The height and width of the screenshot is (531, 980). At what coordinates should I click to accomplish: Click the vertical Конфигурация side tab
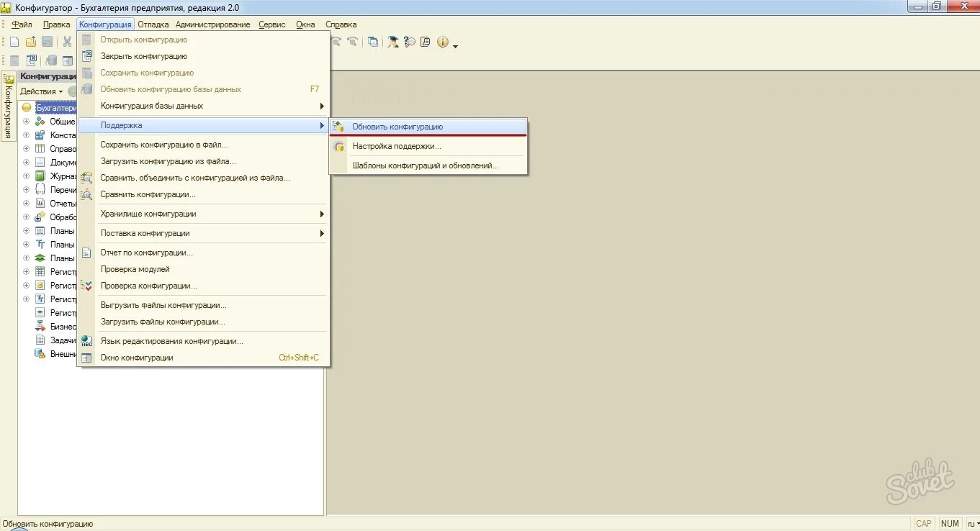coord(8,106)
